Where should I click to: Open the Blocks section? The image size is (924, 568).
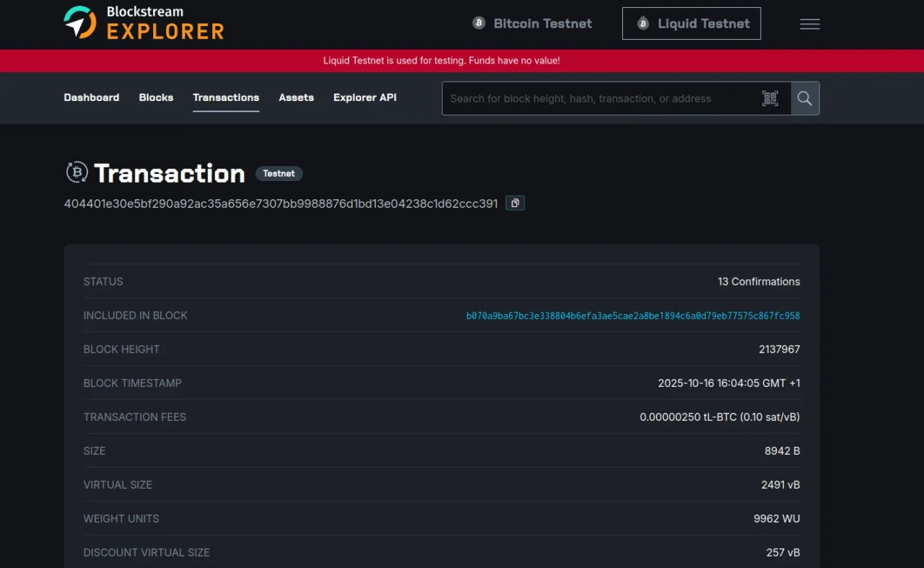[x=156, y=97]
